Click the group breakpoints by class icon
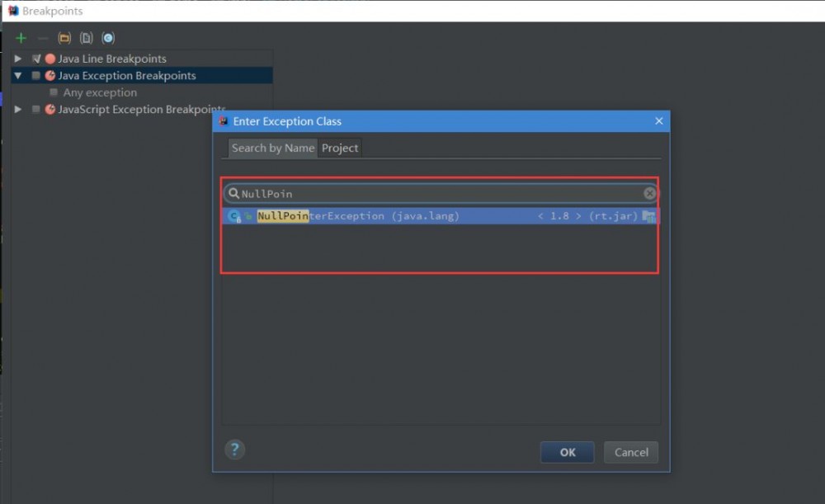 (108, 37)
